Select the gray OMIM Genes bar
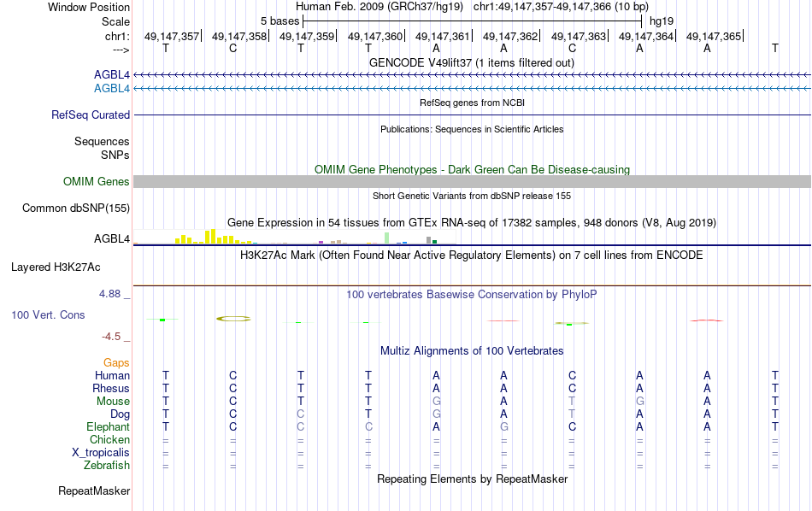Image resolution: width=812 pixels, height=511 pixels. pos(473,181)
